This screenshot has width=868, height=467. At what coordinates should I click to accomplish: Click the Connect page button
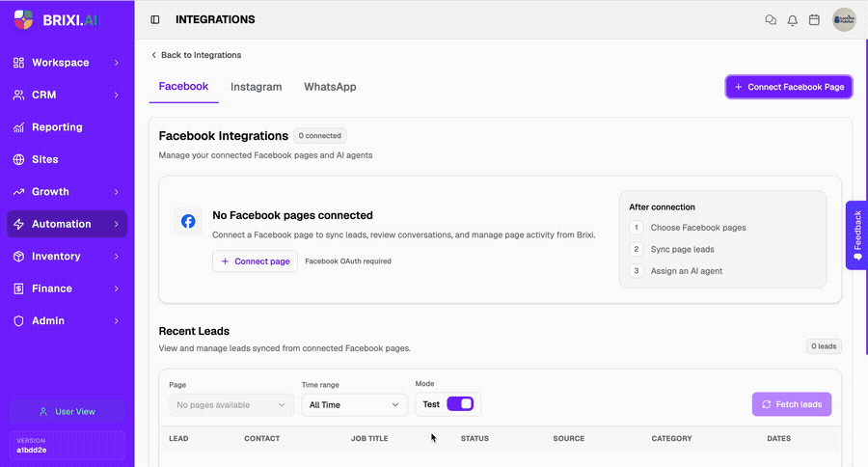256,261
